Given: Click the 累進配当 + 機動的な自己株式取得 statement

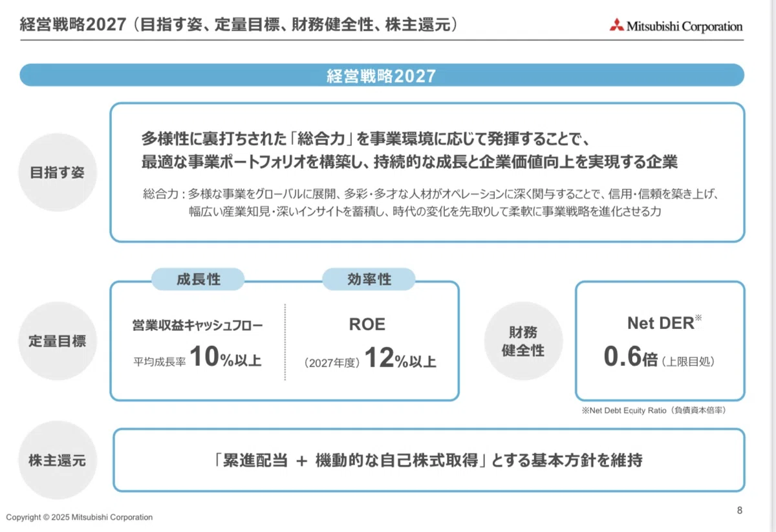Looking at the screenshot, I should [429, 460].
